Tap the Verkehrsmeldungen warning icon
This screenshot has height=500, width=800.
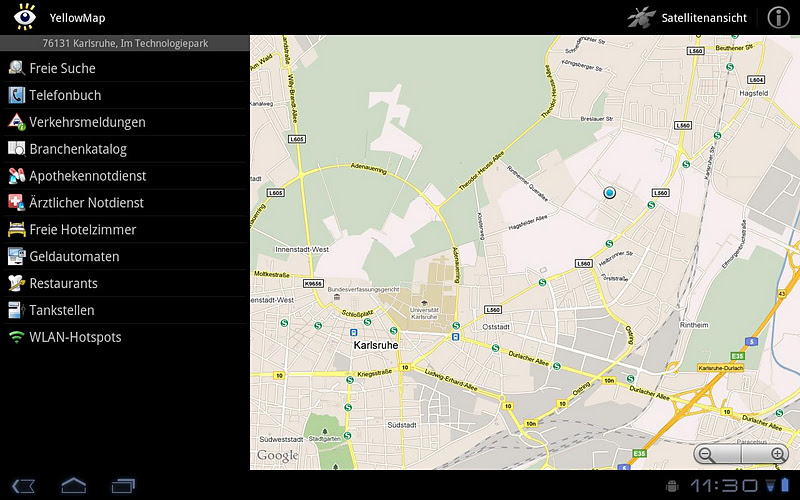(16, 122)
